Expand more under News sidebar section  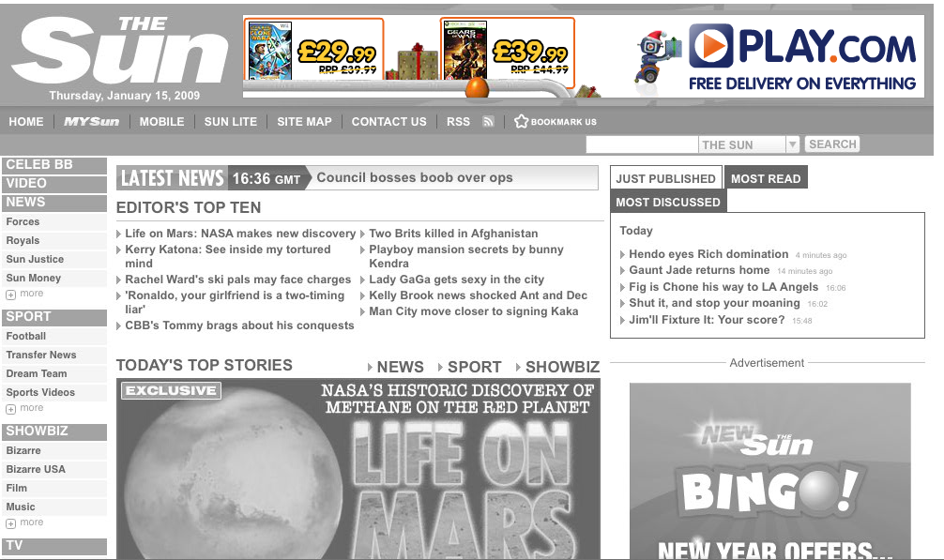[x=24, y=294]
